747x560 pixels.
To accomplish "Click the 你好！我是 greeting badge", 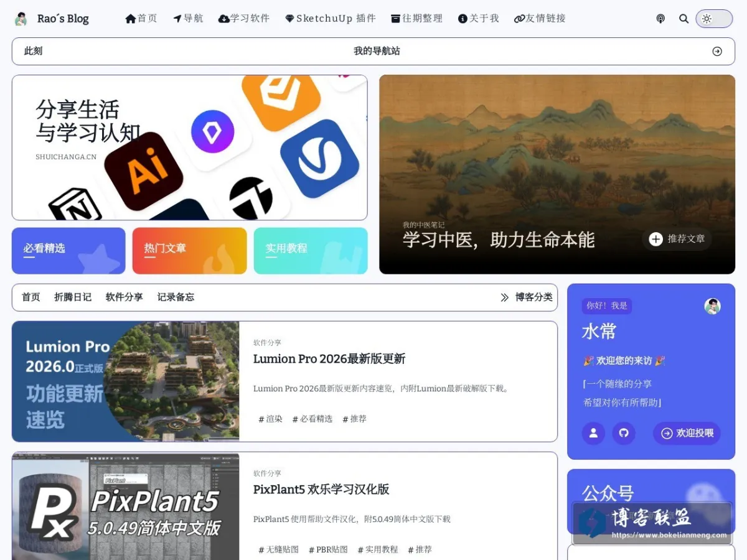I will [x=607, y=306].
